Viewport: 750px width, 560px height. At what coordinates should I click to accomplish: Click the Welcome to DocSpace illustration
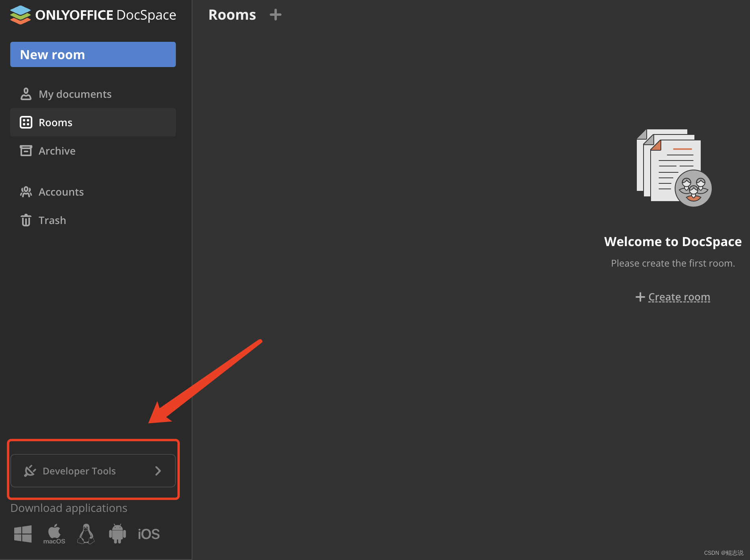coord(674,168)
